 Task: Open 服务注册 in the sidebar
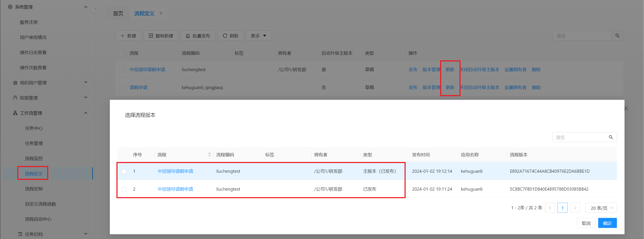click(29, 22)
